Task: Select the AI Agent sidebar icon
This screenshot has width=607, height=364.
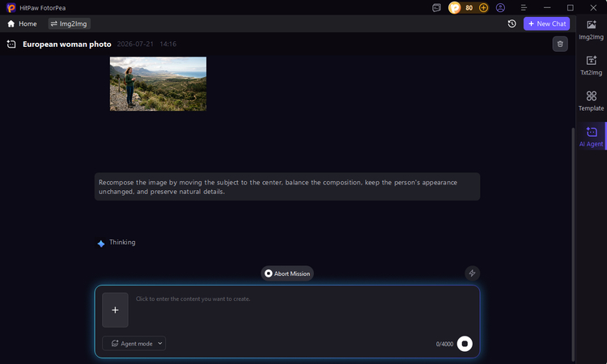Action: (x=591, y=137)
